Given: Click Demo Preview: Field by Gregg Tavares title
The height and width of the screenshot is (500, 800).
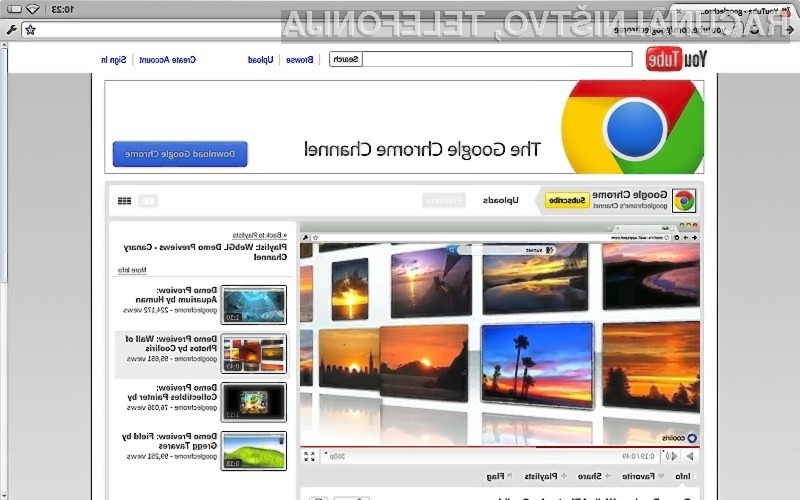Looking at the screenshot, I should [169, 441].
